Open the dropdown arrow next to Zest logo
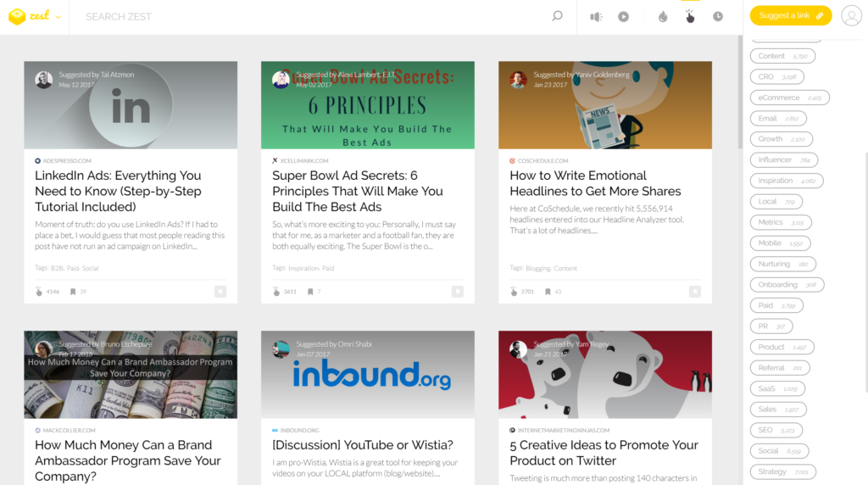Screen dimensions: 868x485 pos(58,17)
